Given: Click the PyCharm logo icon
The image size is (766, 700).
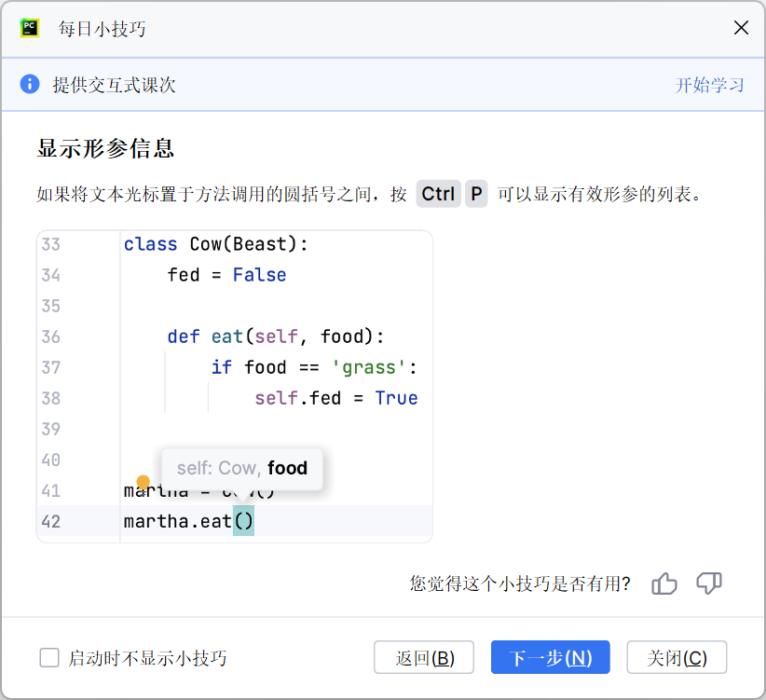Looking at the screenshot, I should pyautogui.click(x=30, y=28).
